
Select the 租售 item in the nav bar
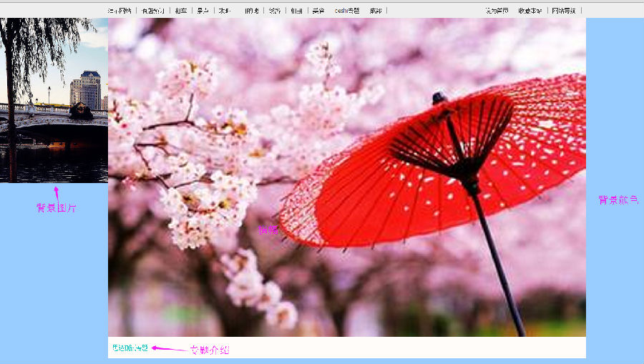point(181,11)
